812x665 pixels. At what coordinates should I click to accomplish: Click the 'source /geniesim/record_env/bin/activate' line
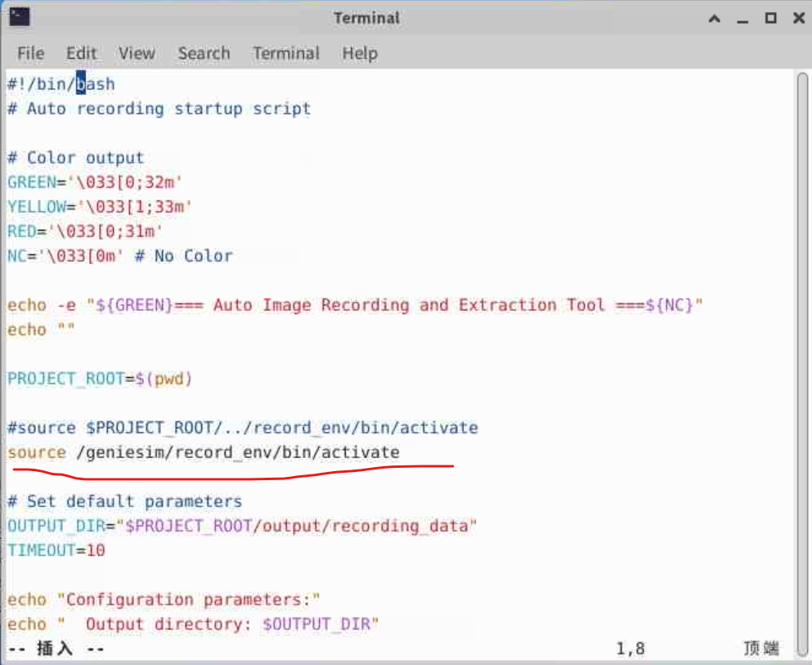(203, 452)
